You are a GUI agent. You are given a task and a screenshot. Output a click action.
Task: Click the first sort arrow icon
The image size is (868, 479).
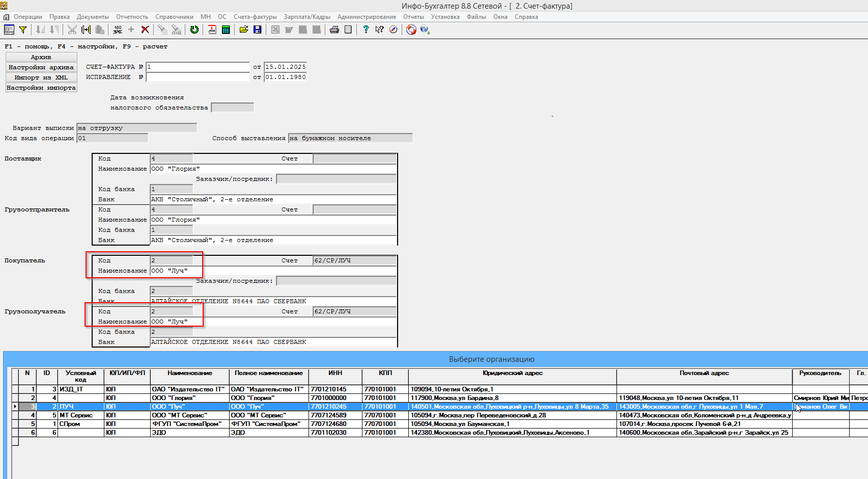pyautogui.click(x=40, y=30)
